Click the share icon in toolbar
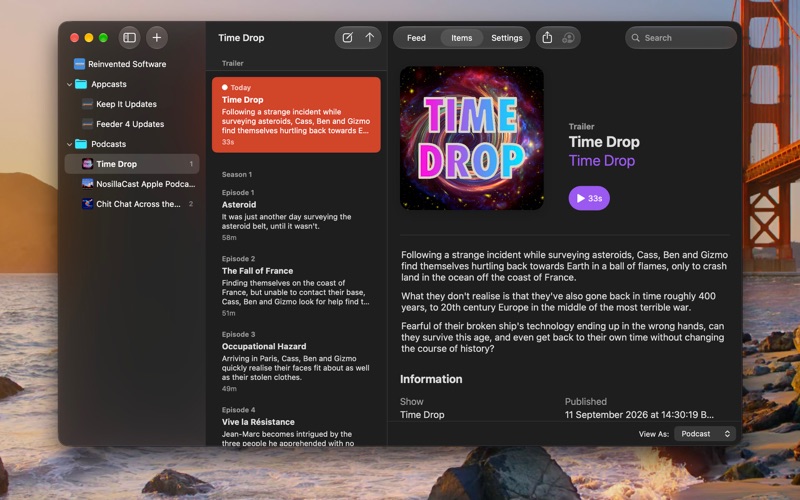This screenshot has width=800, height=500. click(x=547, y=38)
